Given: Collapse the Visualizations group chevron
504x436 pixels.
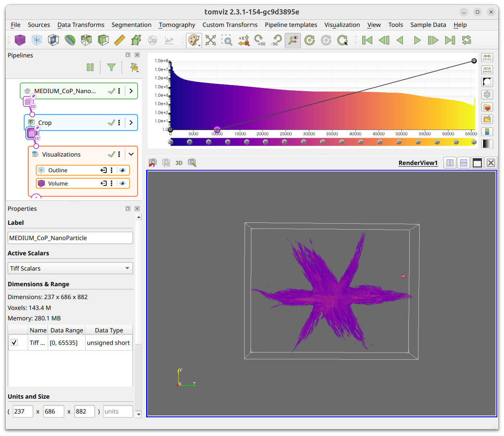Looking at the screenshot, I should (131, 154).
